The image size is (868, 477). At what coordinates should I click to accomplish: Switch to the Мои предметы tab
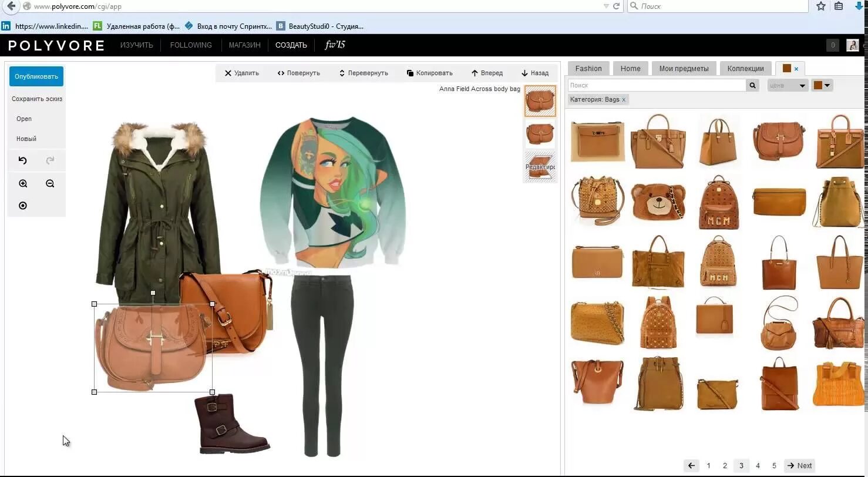click(684, 68)
